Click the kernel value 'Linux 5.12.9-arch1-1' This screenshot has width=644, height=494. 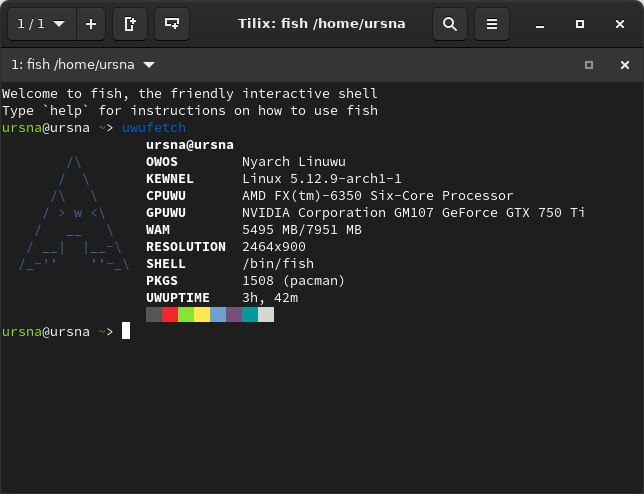pyautogui.click(x=322, y=179)
